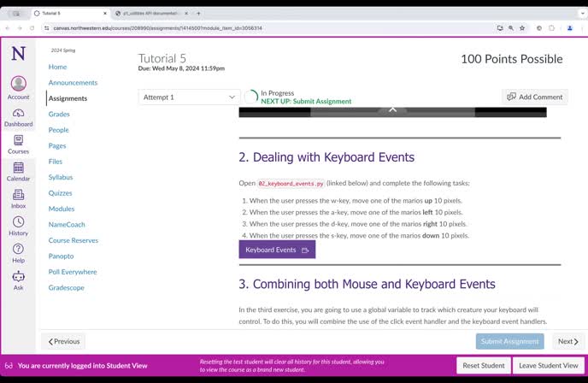Click 'Combining both Mouse and Keyboard Events' heading
Screen dimensions: 588x383
[367, 284]
